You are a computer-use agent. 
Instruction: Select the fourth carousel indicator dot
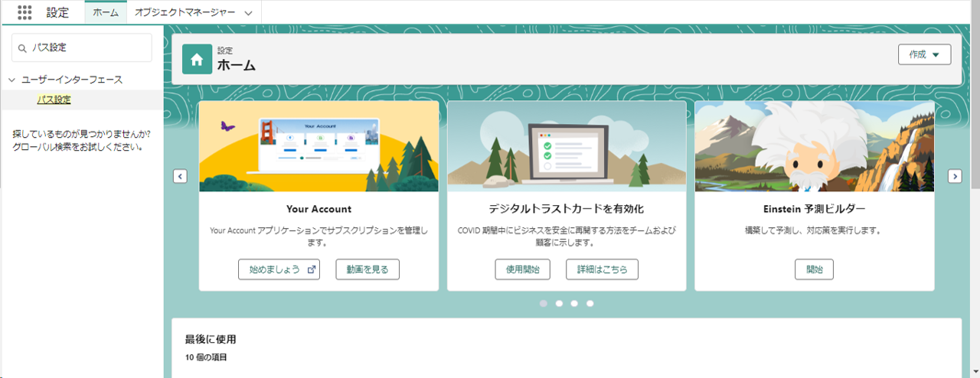pos(590,304)
